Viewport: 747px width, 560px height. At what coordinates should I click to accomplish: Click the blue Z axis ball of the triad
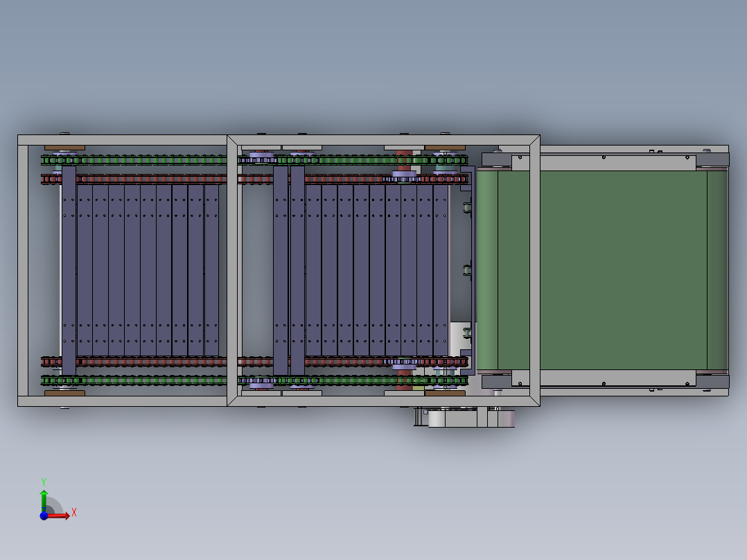pos(44,516)
